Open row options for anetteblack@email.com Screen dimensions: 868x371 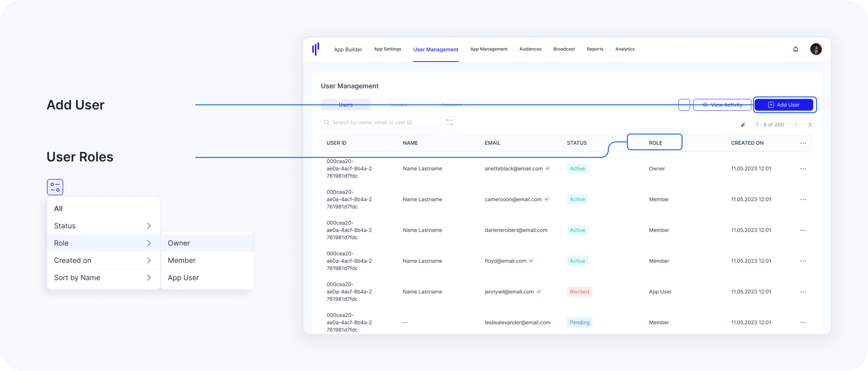coord(803,168)
